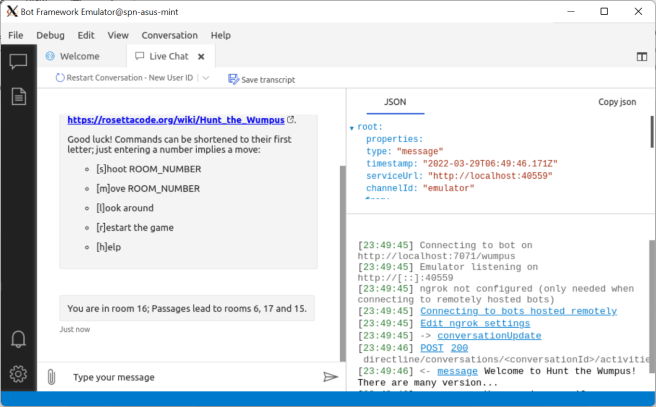This screenshot has height=407, width=656.
Task: Click the external link icon after the URL
Action: [x=290, y=120]
